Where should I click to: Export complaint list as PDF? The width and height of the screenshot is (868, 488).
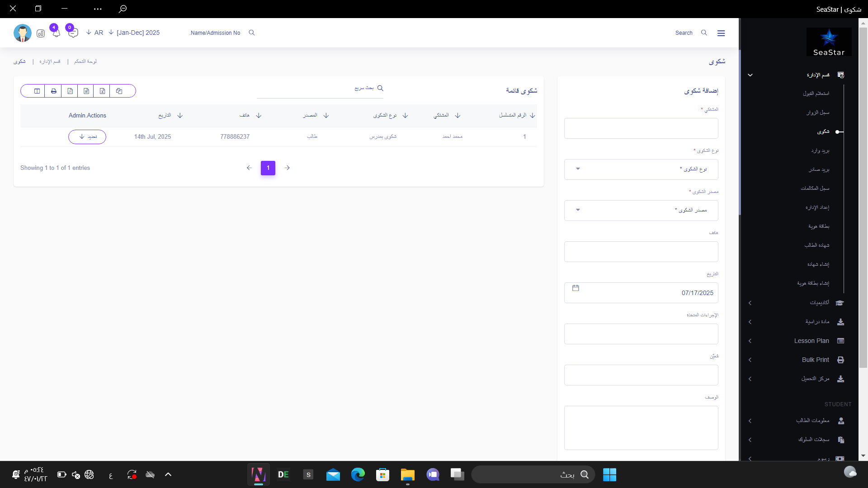click(x=70, y=91)
